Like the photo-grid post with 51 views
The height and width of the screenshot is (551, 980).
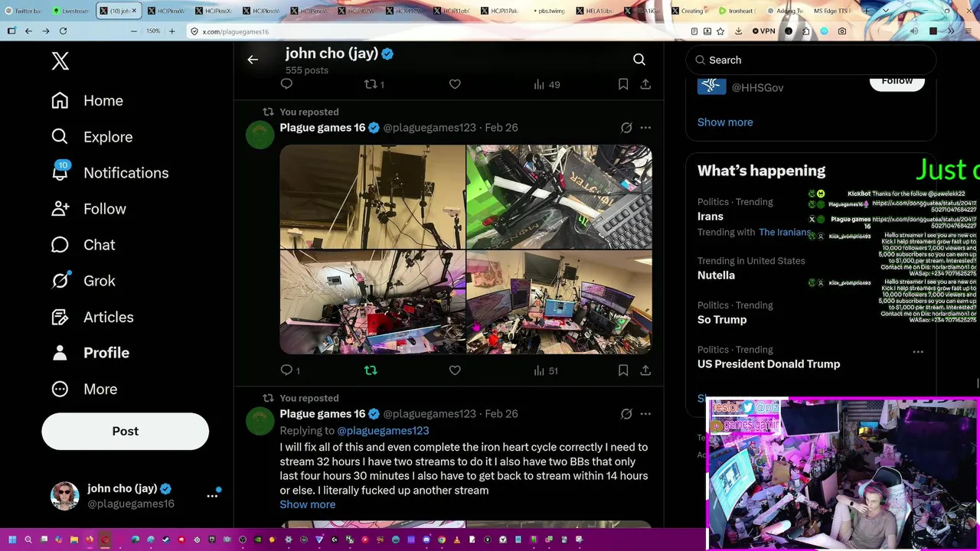[455, 370]
